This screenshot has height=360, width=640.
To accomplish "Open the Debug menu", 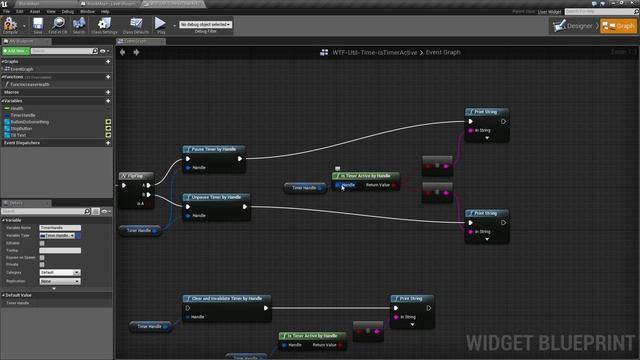I will [68, 11].
